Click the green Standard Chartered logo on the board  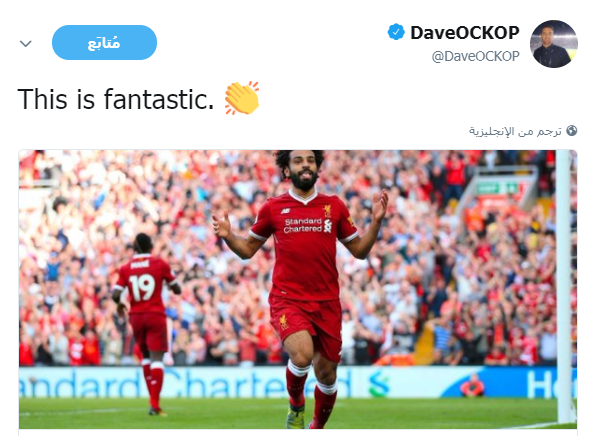click(x=379, y=383)
